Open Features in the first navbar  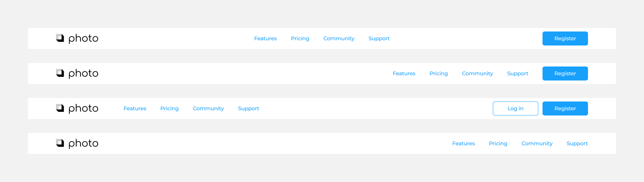coord(265,38)
